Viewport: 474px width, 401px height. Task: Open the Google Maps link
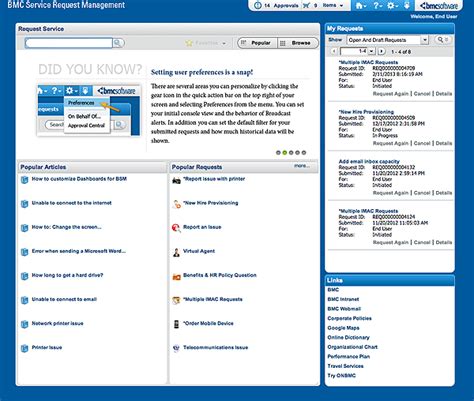coord(343,328)
